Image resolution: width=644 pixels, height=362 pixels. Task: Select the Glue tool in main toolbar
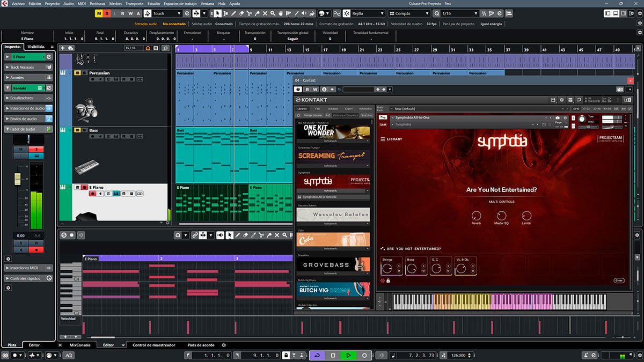(x=257, y=13)
